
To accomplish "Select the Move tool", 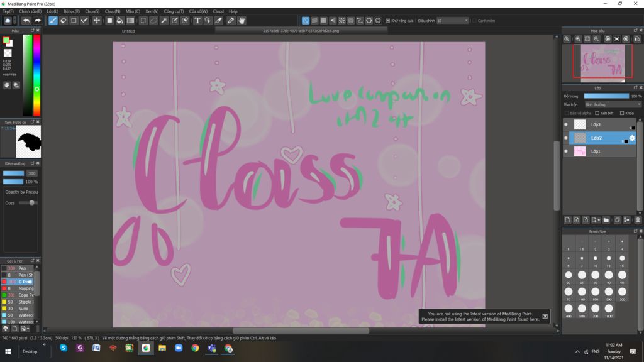I will (x=96, y=21).
